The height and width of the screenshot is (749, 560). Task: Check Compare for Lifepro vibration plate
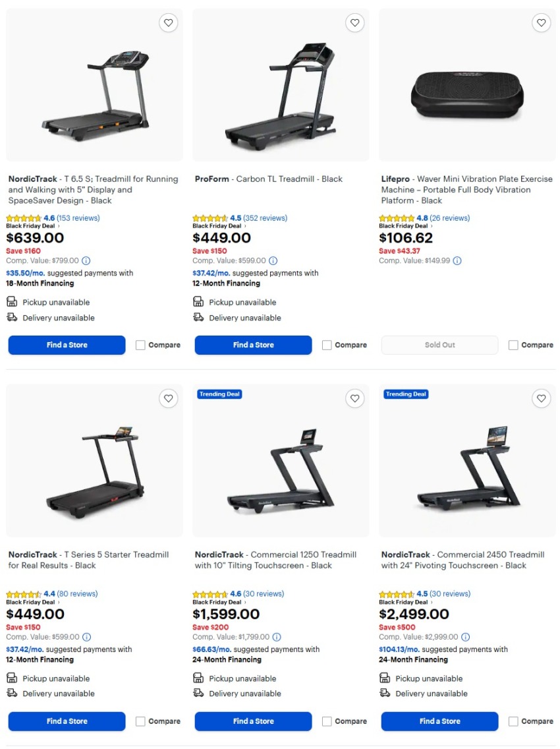coord(513,344)
